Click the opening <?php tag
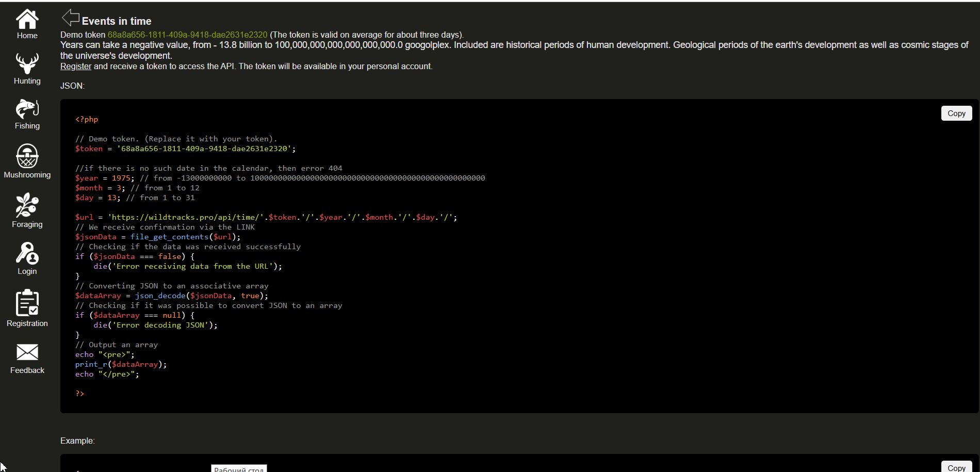Image resolution: width=980 pixels, height=472 pixels. [x=87, y=119]
